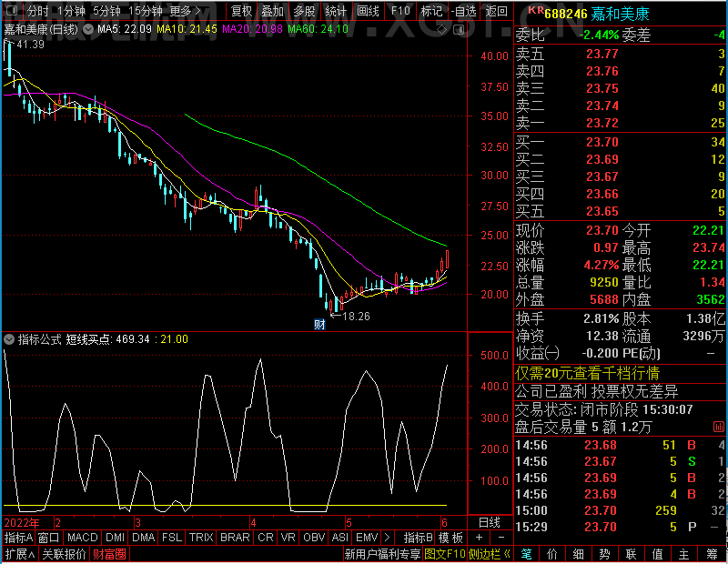728x564 pixels.
Task: Toggle the side panel icon above the chart
Action: point(459,30)
